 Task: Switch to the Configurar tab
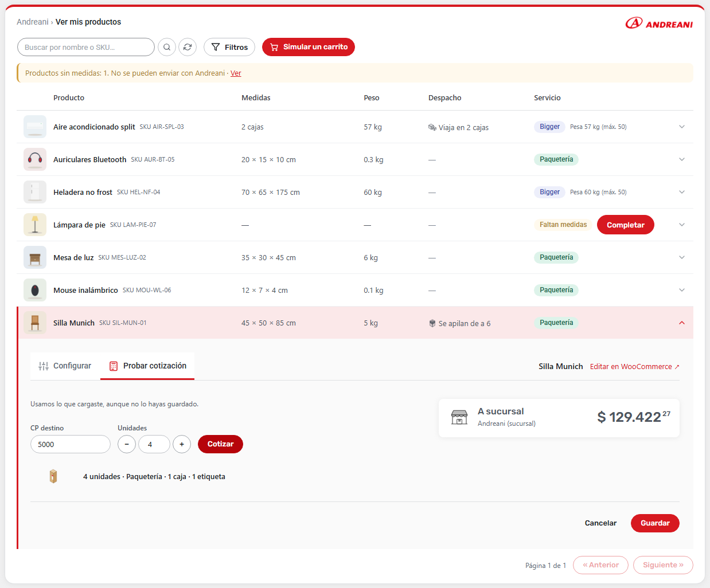point(65,366)
